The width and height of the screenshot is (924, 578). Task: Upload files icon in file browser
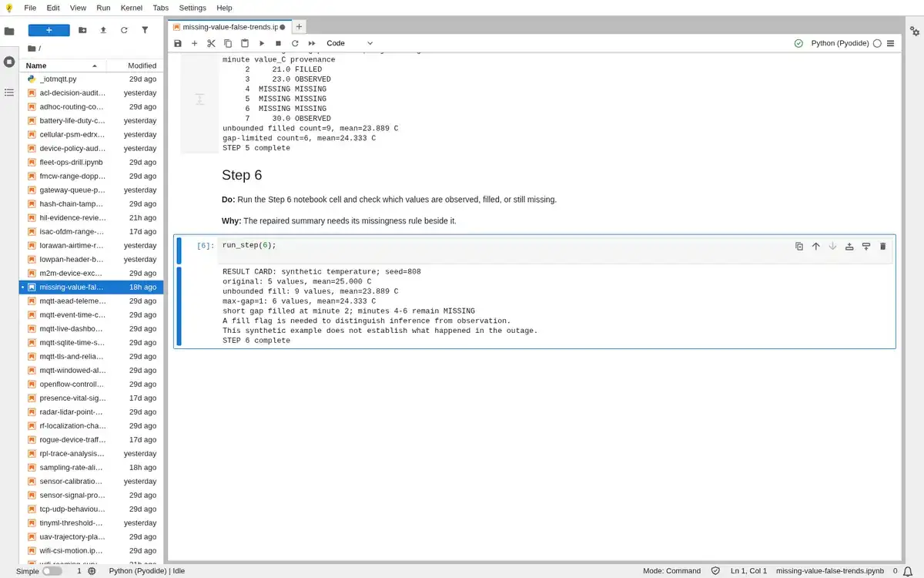[x=103, y=30]
